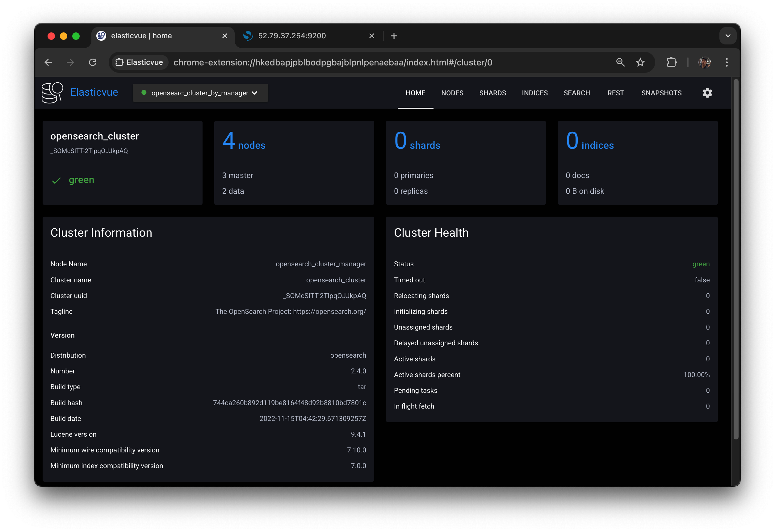Open the tab search chevron dropdown
This screenshot has width=775, height=532.
(728, 36)
